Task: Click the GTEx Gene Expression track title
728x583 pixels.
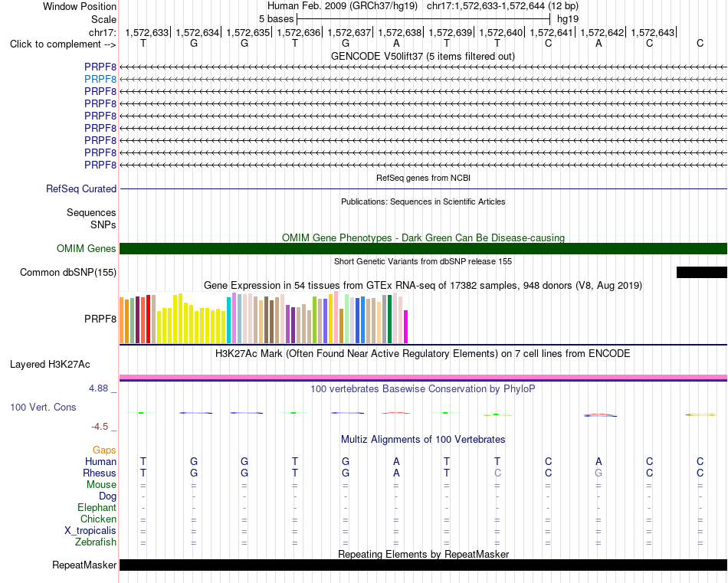Action: point(423,286)
